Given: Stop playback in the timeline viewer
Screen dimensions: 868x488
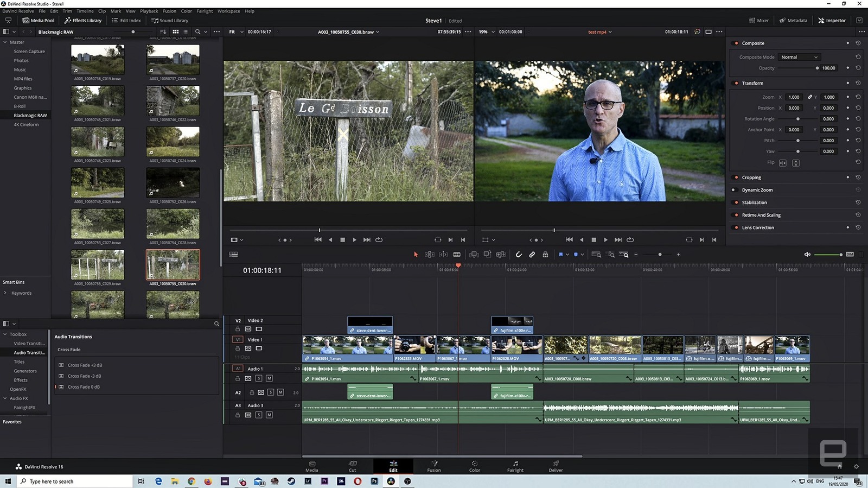Looking at the screenshot, I should [x=593, y=240].
